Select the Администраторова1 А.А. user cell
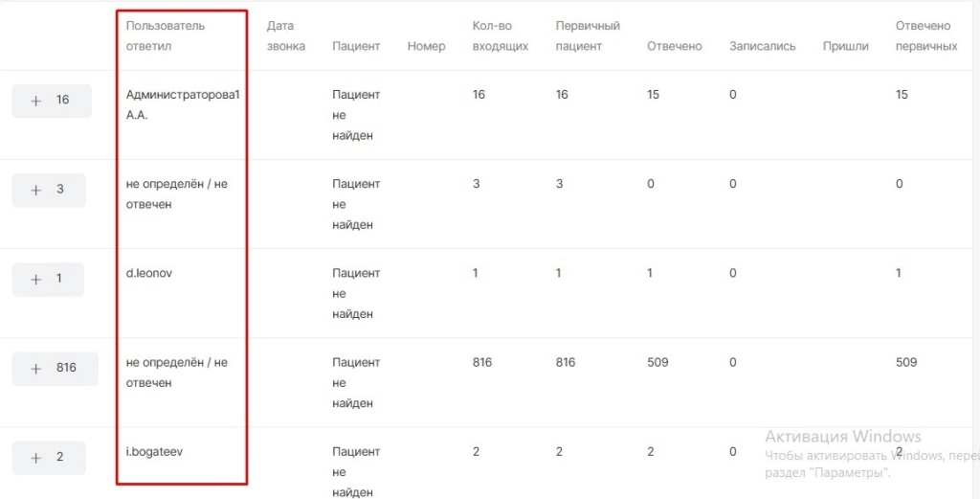 183,104
